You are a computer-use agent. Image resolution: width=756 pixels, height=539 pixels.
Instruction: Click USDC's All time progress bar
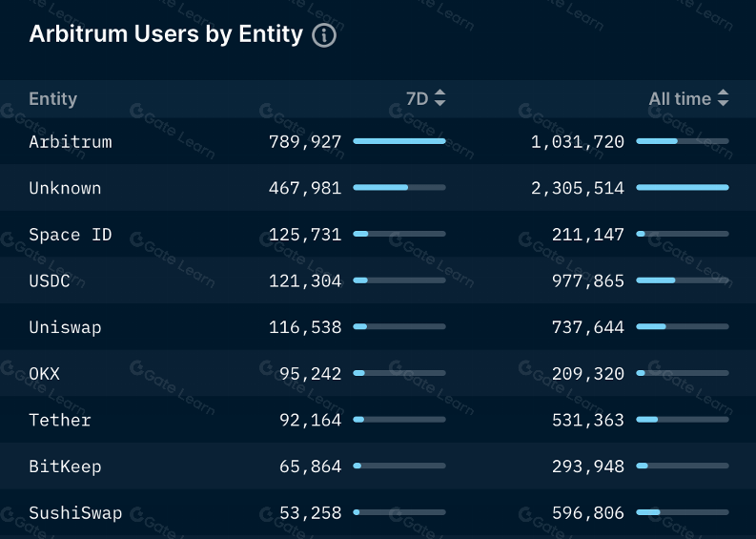(x=682, y=280)
